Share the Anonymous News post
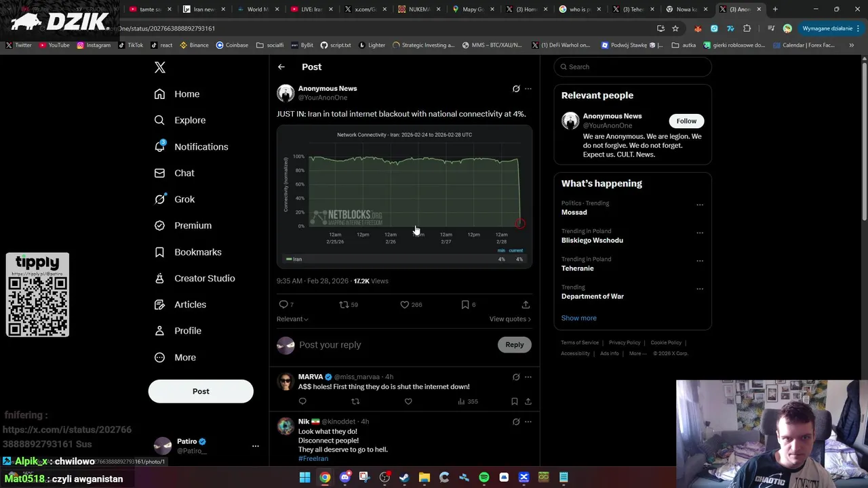868x488 pixels. pyautogui.click(x=526, y=305)
